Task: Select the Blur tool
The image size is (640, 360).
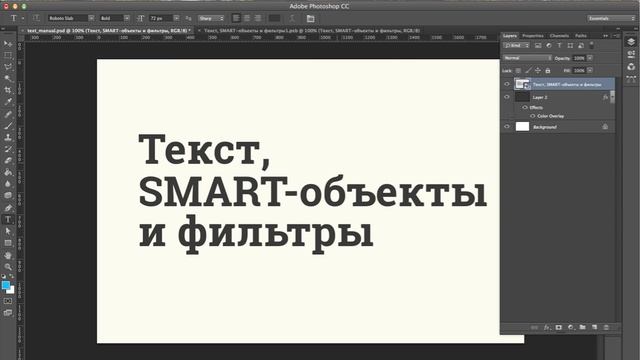Action: point(8,184)
